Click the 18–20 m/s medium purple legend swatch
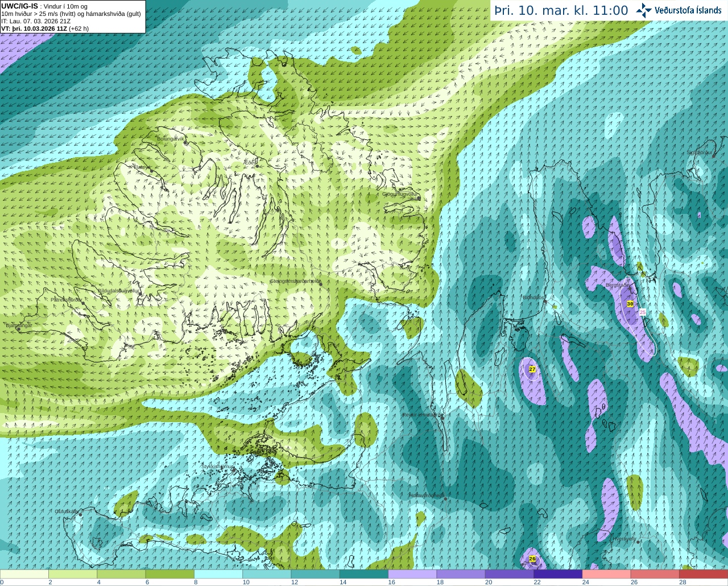Viewport: 728px width, 586px height. pos(461,574)
